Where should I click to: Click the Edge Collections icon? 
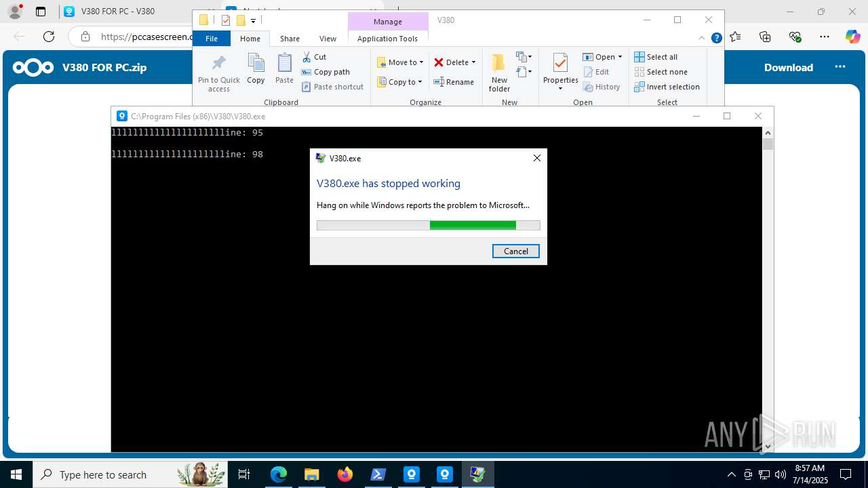pyautogui.click(x=765, y=37)
